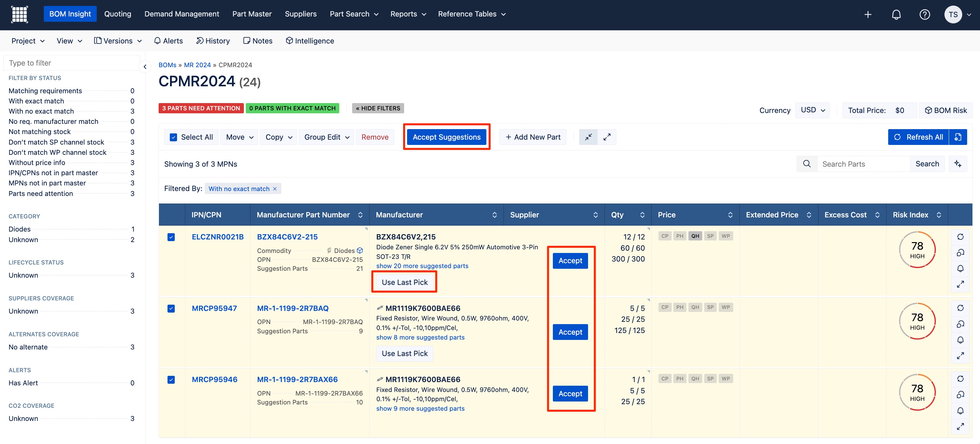Expand the Versions menu
This screenshot has width=980, height=444.
pos(118,41)
